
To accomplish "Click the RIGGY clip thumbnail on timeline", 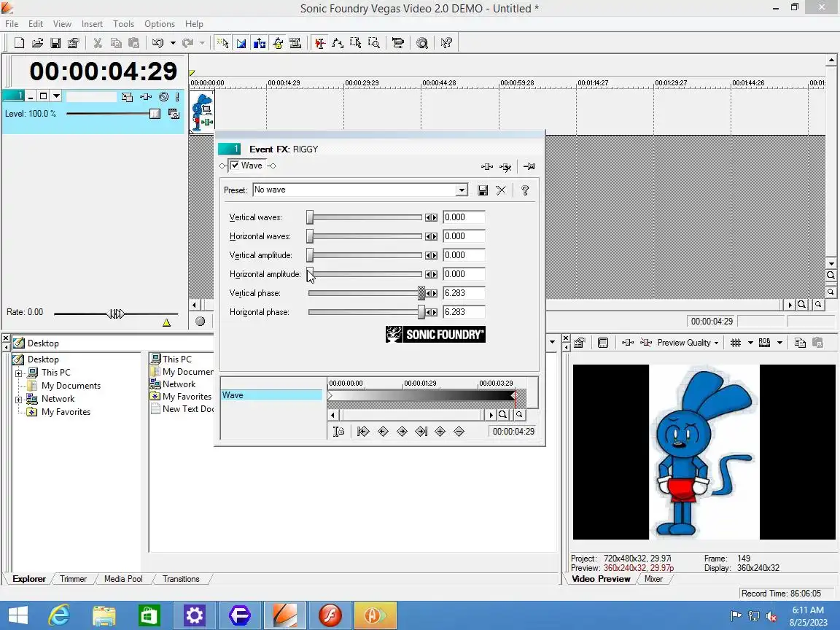I will tap(202, 112).
